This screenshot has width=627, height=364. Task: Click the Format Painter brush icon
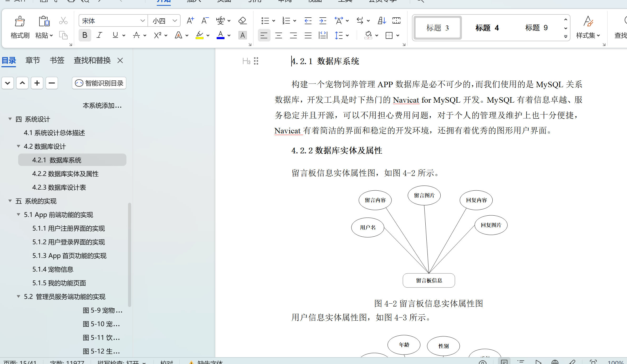[x=20, y=21]
